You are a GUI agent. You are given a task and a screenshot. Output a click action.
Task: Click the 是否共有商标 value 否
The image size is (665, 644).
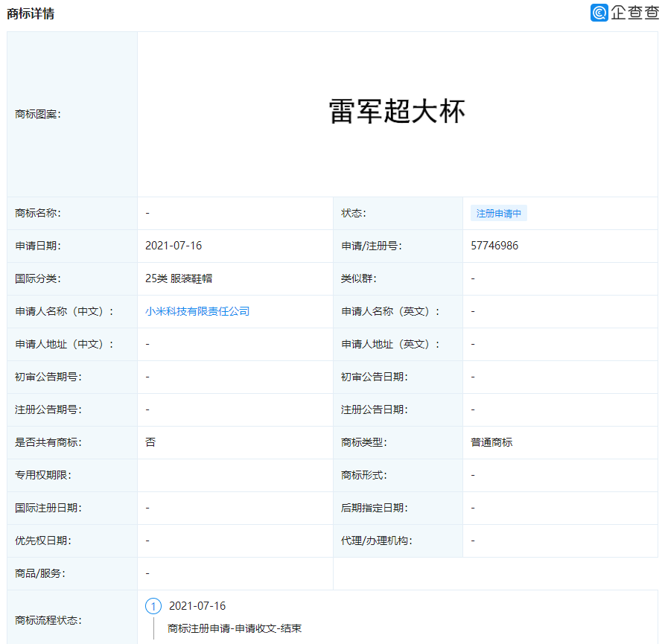click(x=148, y=442)
